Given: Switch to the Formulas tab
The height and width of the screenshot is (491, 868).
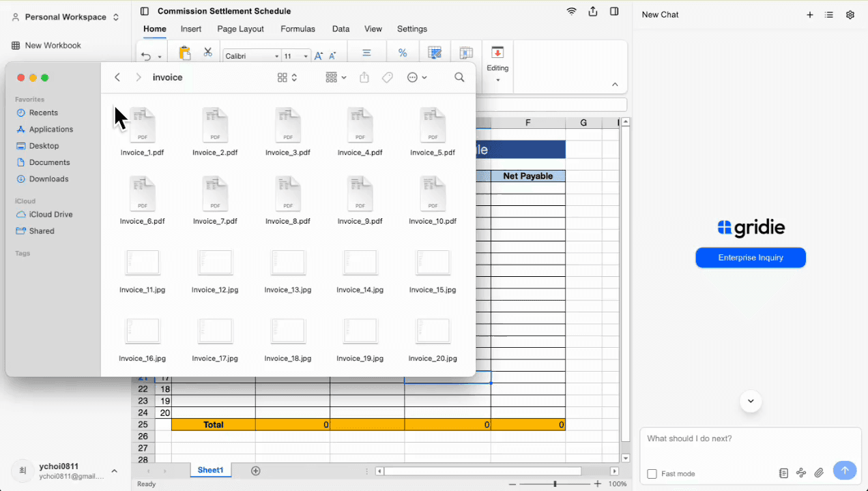Looking at the screenshot, I should (x=298, y=29).
